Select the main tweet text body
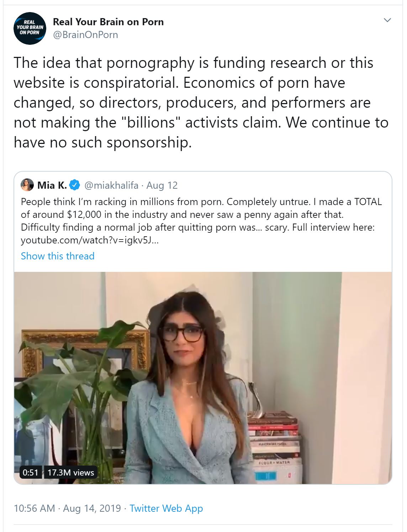Screen dimensions: 407x532 [x=201, y=102]
